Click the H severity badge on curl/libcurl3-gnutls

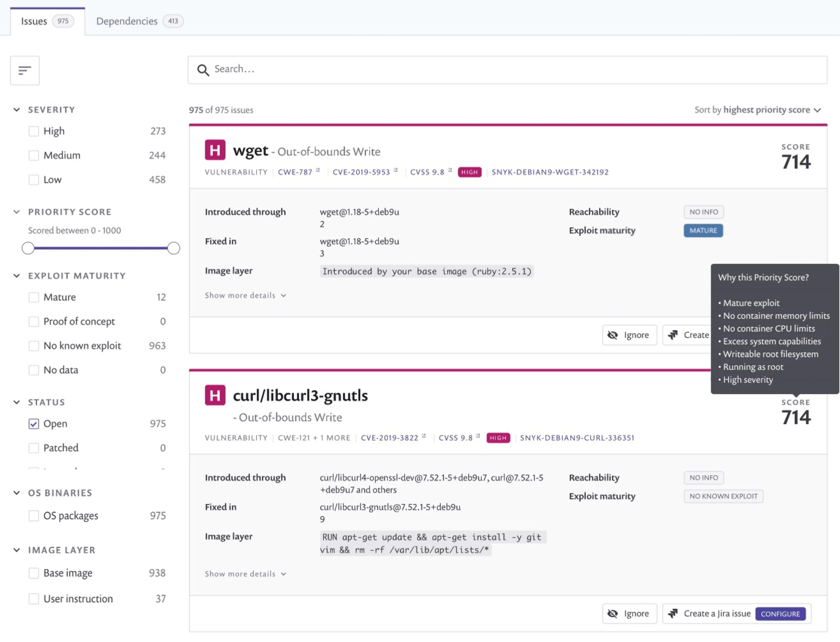point(215,395)
